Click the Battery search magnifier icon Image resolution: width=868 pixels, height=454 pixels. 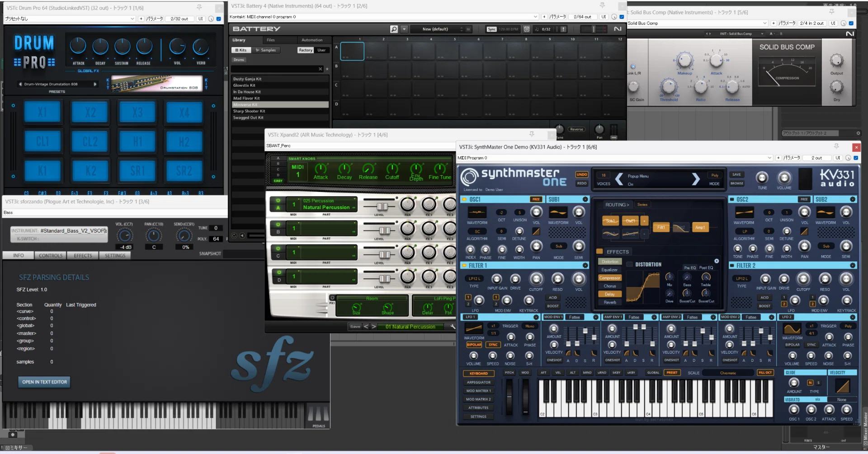click(x=394, y=29)
